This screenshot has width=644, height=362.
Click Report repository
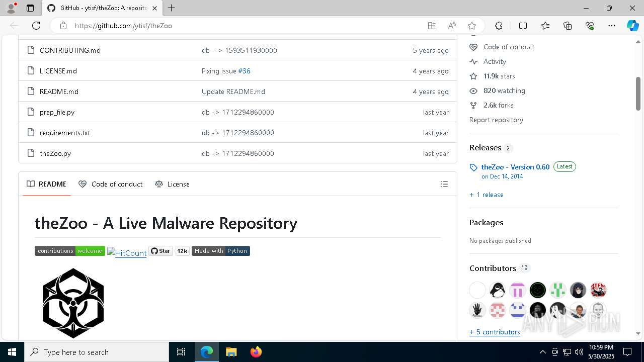coord(496,120)
